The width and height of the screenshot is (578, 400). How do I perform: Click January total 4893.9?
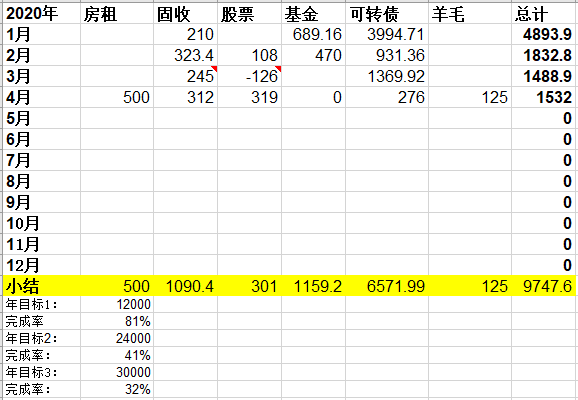pyautogui.click(x=544, y=34)
